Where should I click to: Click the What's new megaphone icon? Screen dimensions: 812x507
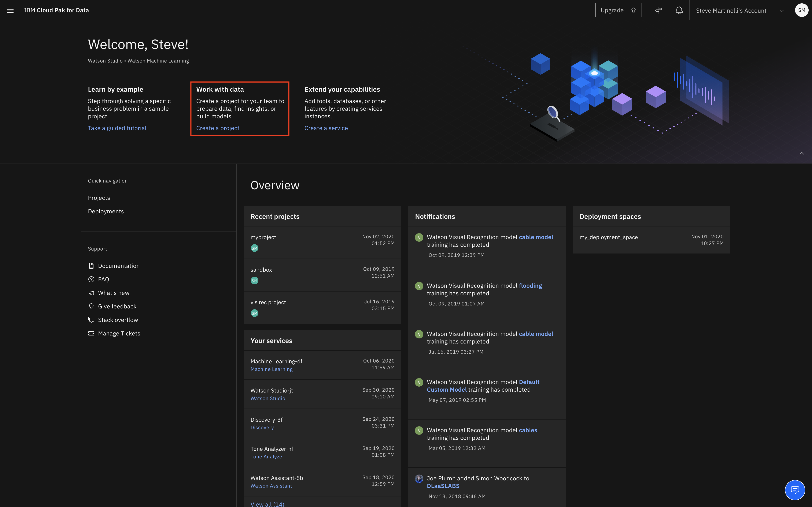click(x=91, y=293)
